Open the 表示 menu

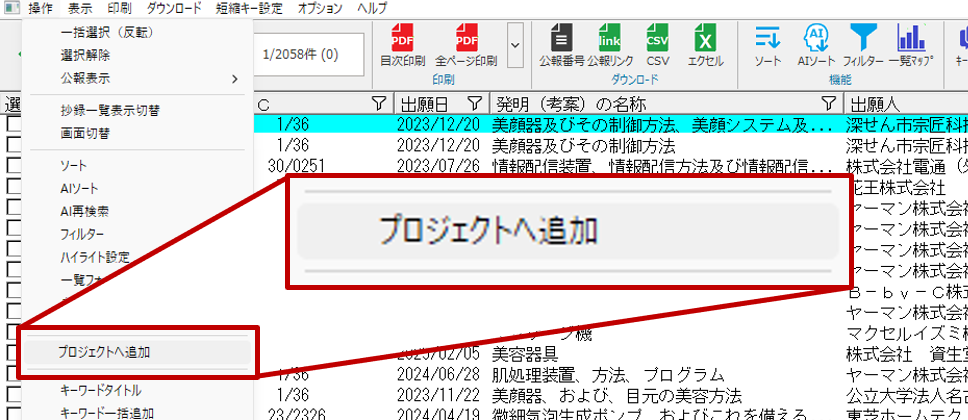pyautogui.click(x=81, y=9)
